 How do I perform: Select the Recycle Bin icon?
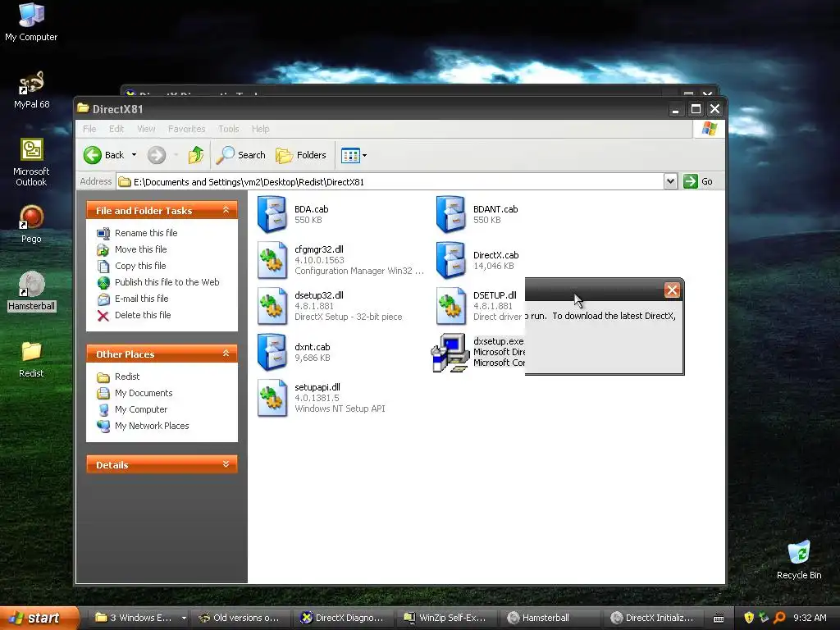tap(799, 560)
